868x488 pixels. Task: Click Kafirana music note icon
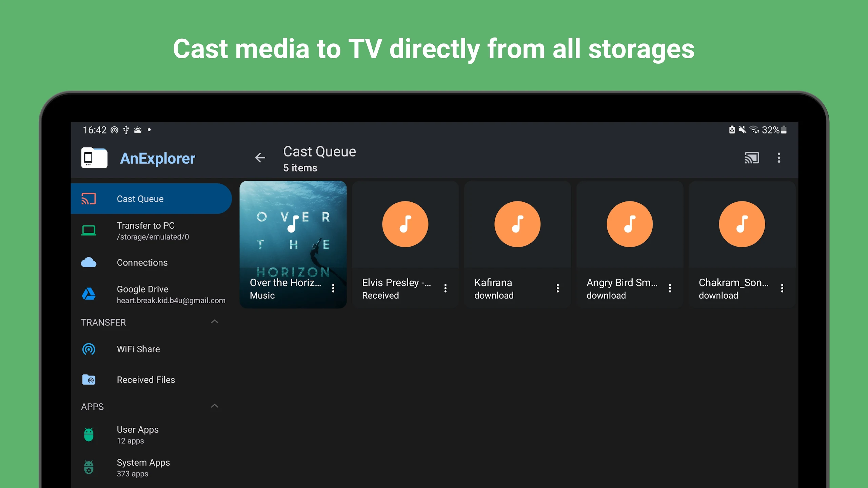click(517, 224)
